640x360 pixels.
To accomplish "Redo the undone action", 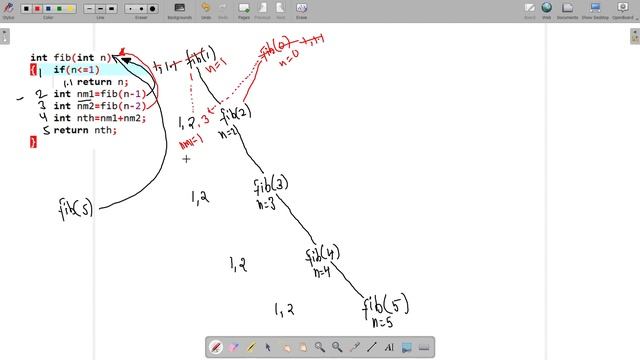I will [x=223, y=10].
